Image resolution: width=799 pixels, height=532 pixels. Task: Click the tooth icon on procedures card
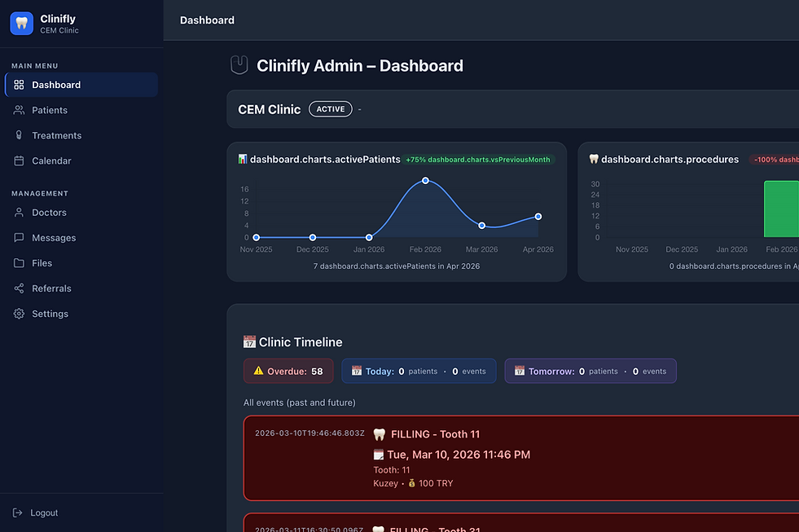[594, 159]
